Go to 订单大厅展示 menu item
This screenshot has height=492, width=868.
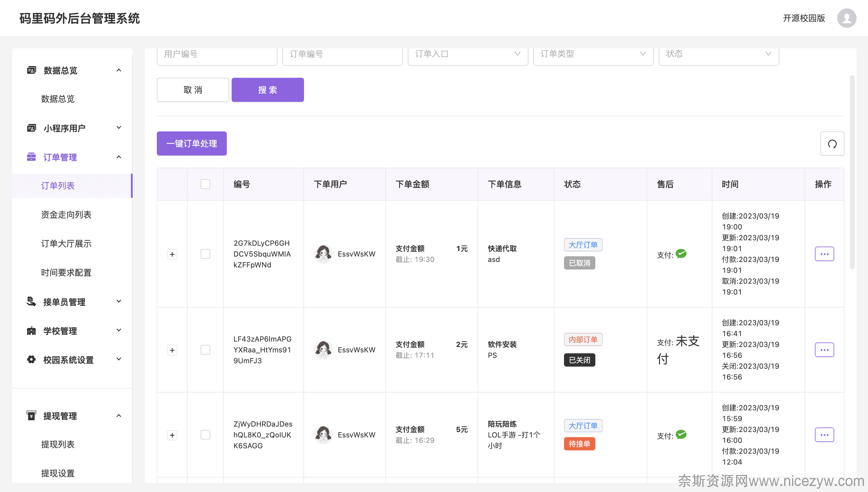pos(66,244)
